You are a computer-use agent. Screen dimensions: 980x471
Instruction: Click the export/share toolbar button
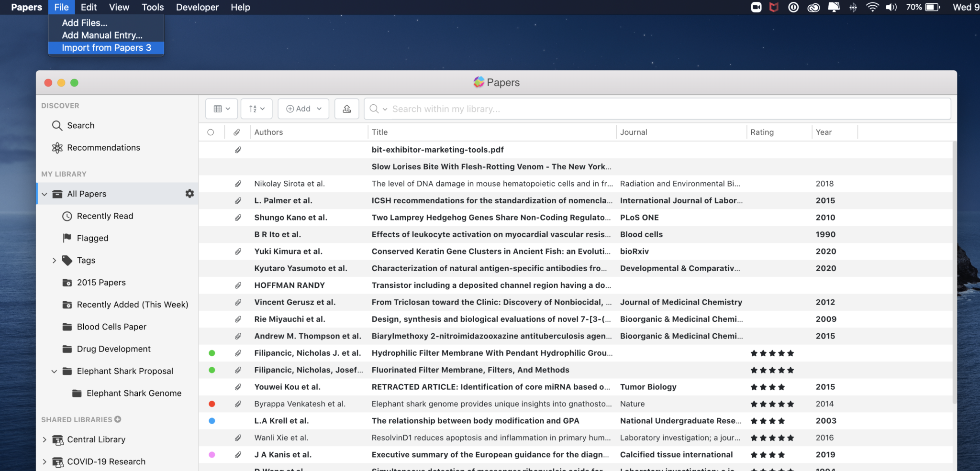(x=347, y=109)
